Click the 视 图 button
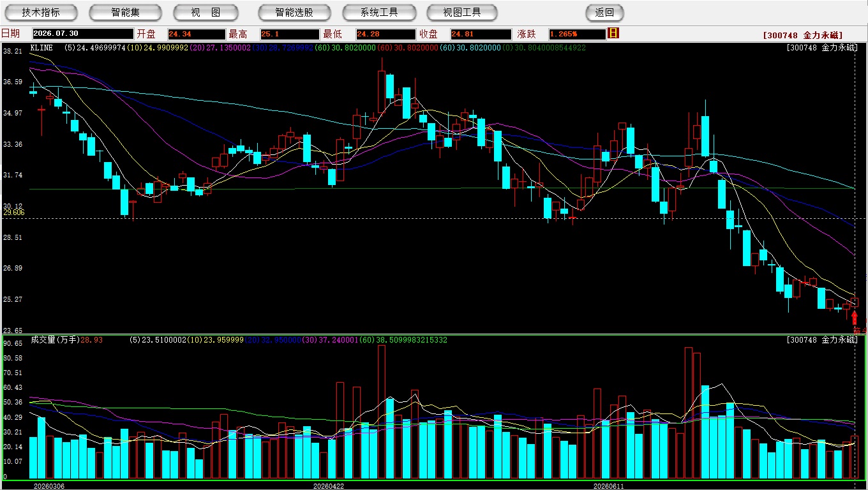This screenshot has width=868, height=490. pyautogui.click(x=206, y=12)
